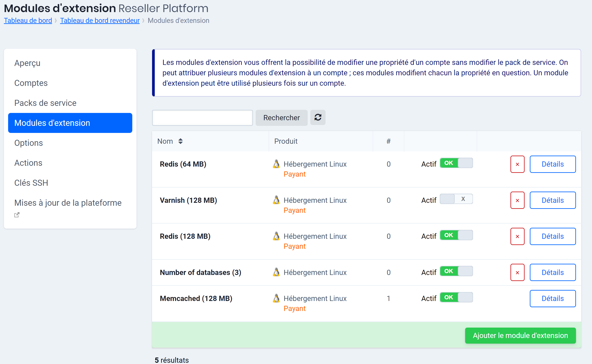The width and height of the screenshot is (592, 364).
Task: Open Détails for Memcached (128 MB)
Action: pyautogui.click(x=552, y=298)
